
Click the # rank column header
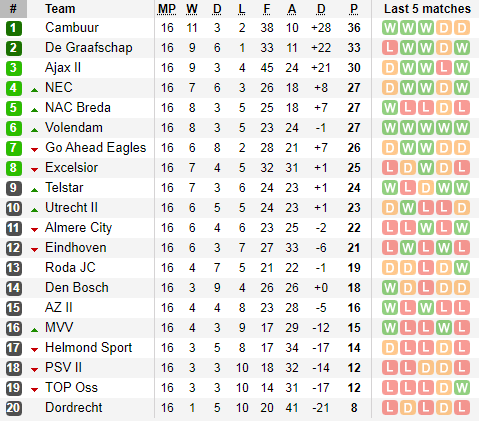tap(13, 9)
